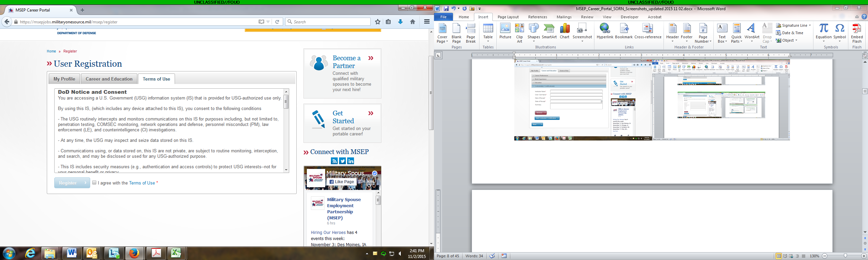Click the embedded screenshot image in Word
This screenshot has height=260, width=868.
[652, 100]
